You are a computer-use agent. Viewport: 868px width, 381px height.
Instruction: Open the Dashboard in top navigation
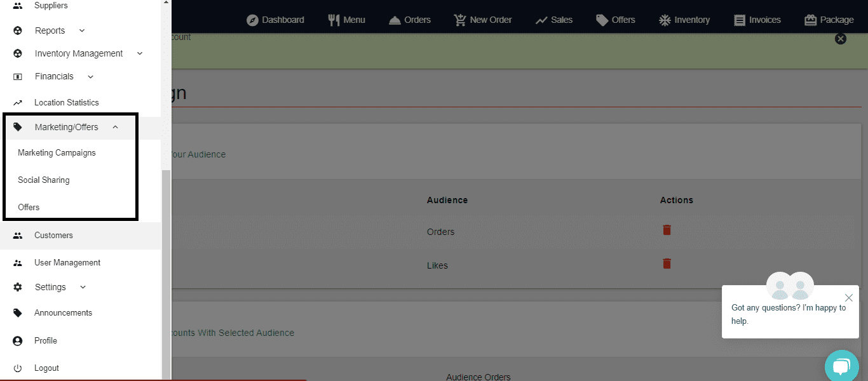click(x=275, y=20)
